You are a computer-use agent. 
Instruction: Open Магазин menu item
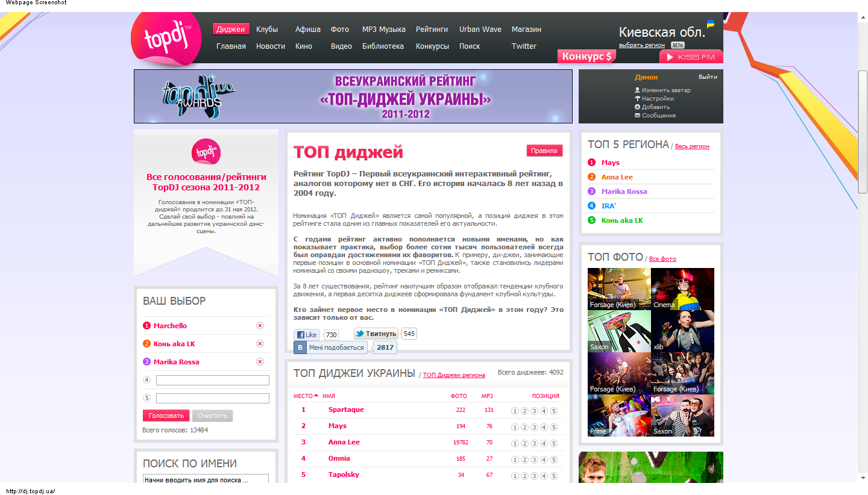526,29
